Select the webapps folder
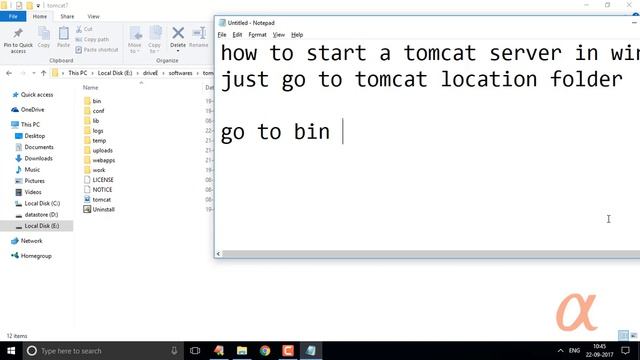640x360 pixels. (104, 160)
